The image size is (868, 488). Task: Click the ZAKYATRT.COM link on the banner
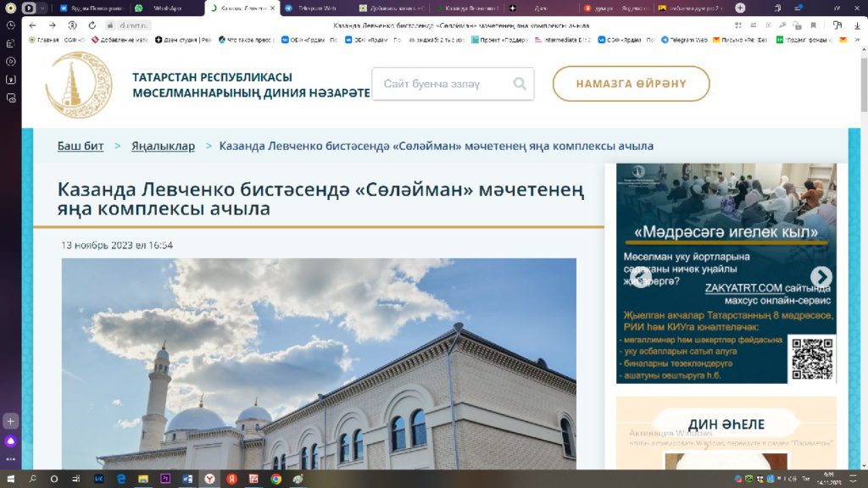pos(743,288)
